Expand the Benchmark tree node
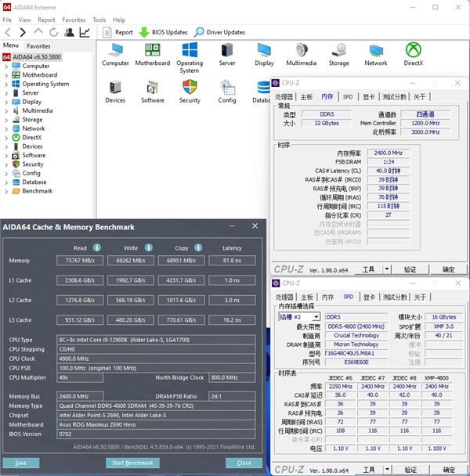 click(x=6, y=191)
